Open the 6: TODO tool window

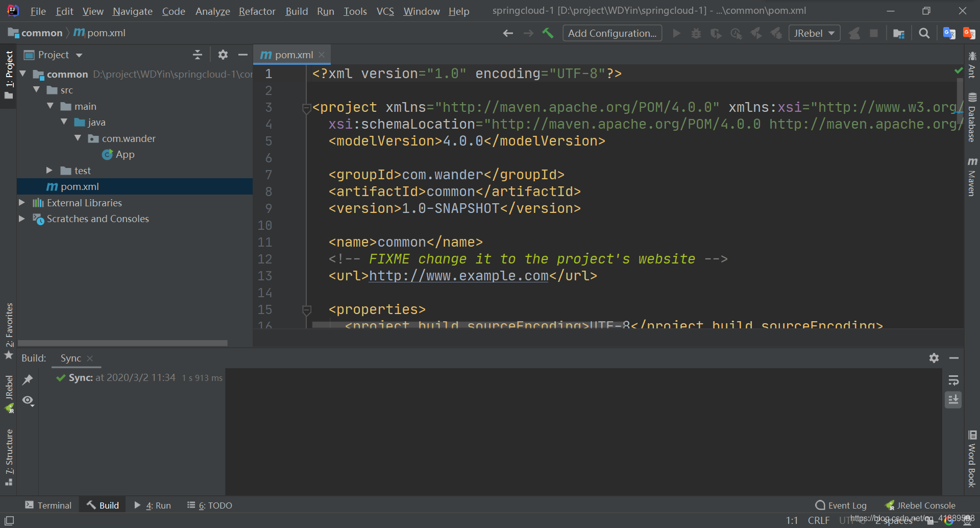coord(210,505)
